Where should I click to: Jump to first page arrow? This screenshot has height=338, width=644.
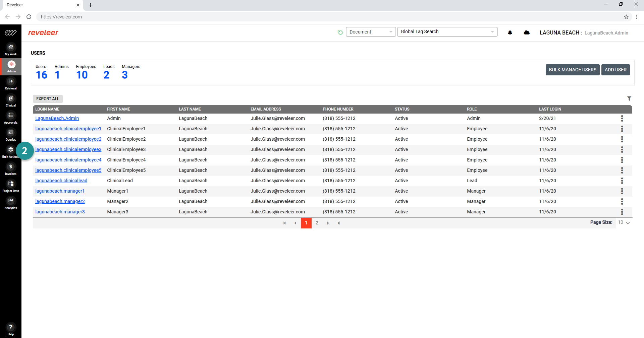coord(284,223)
